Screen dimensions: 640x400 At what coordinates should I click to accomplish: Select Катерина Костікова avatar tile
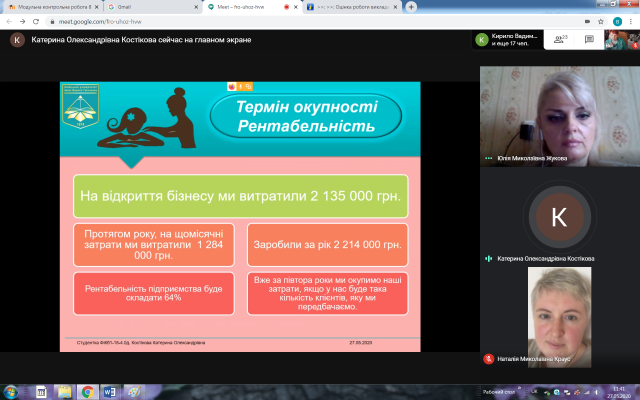[558, 215]
